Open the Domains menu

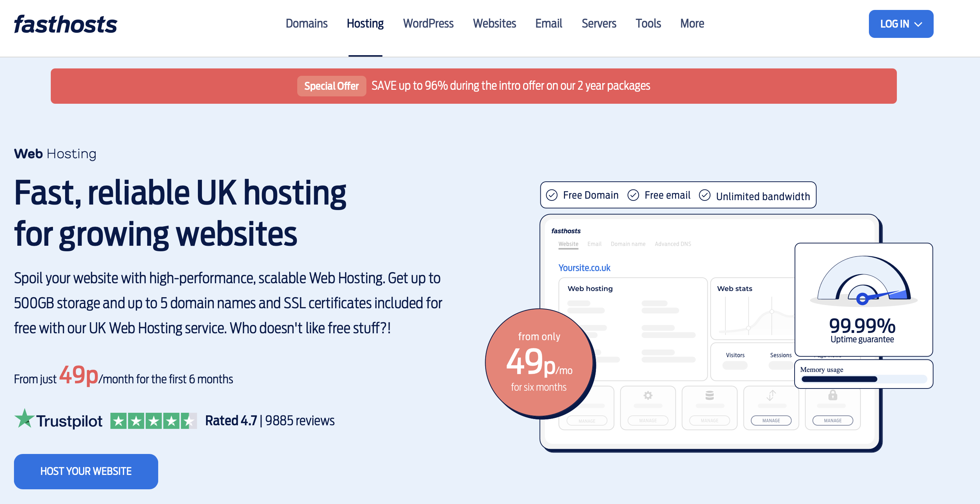(x=306, y=24)
